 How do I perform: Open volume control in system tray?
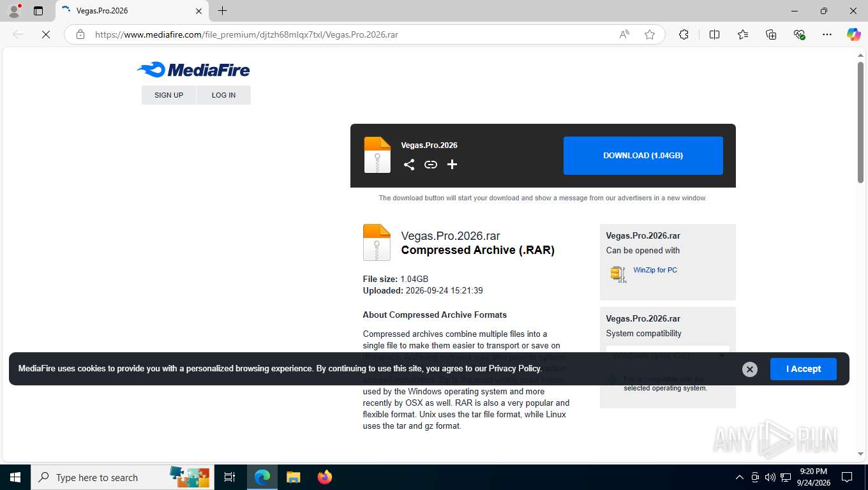[770, 477]
